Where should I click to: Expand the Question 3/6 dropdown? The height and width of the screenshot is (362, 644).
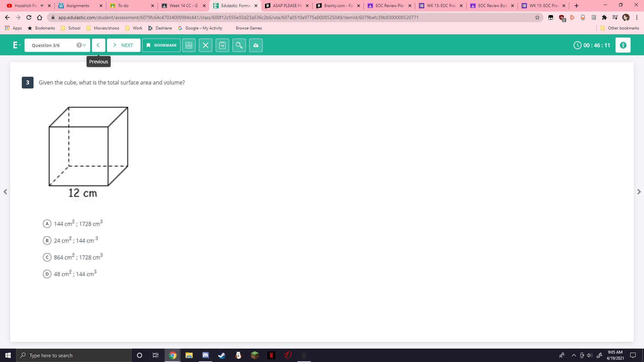point(57,45)
